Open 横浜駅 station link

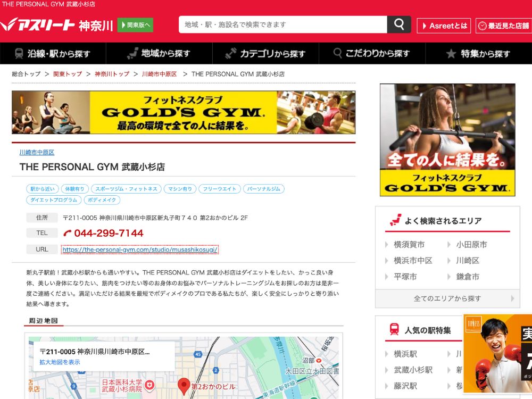click(x=405, y=354)
